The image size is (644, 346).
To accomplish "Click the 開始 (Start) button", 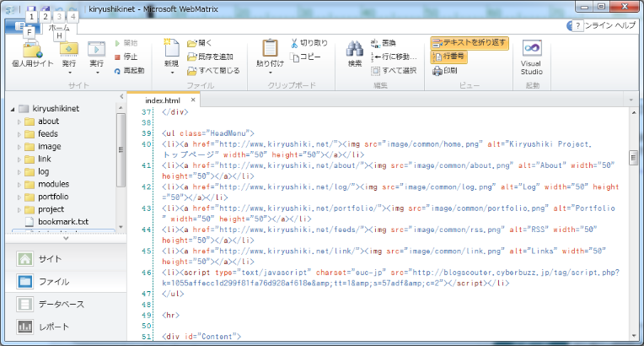I will pyautogui.click(x=126, y=43).
